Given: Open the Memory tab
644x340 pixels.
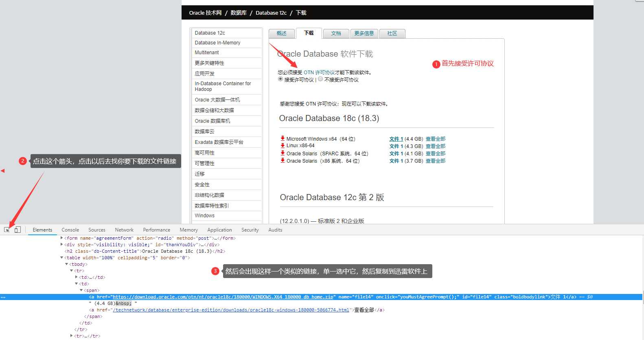Looking at the screenshot, I should click(189, 230).
